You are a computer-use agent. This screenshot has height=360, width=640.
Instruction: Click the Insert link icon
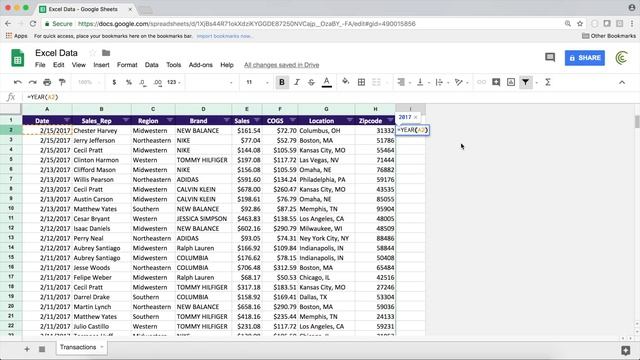tap(481, 82)
